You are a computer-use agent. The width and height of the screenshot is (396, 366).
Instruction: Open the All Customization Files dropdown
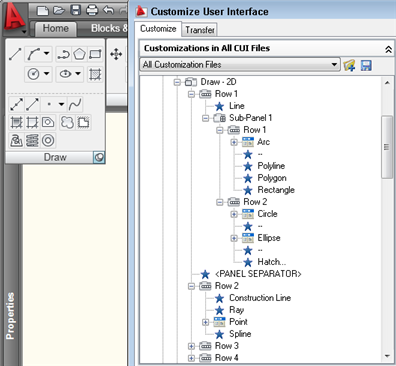240,65
